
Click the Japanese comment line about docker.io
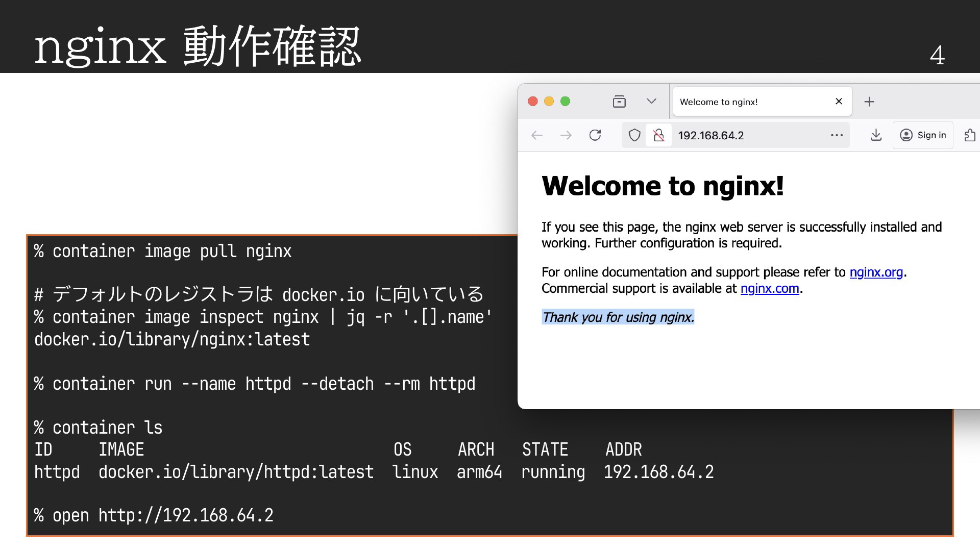click(259, 294)
